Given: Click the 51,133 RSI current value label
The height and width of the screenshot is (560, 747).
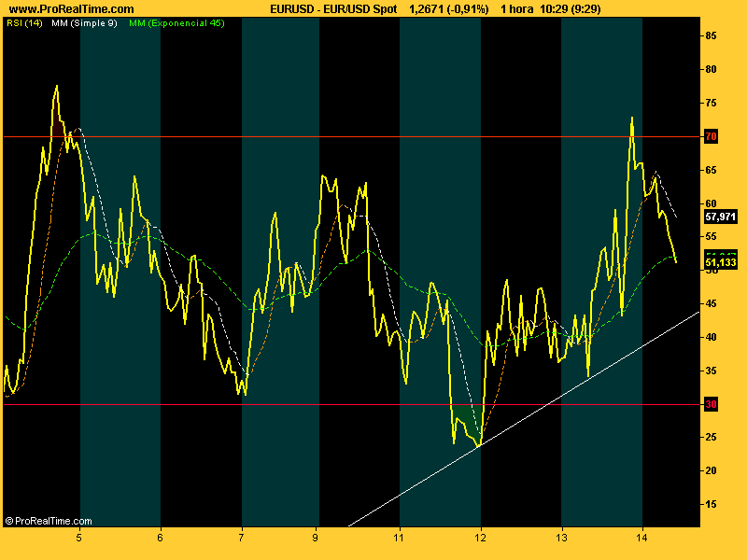Looking at the screenshot, I should [721, 262].
